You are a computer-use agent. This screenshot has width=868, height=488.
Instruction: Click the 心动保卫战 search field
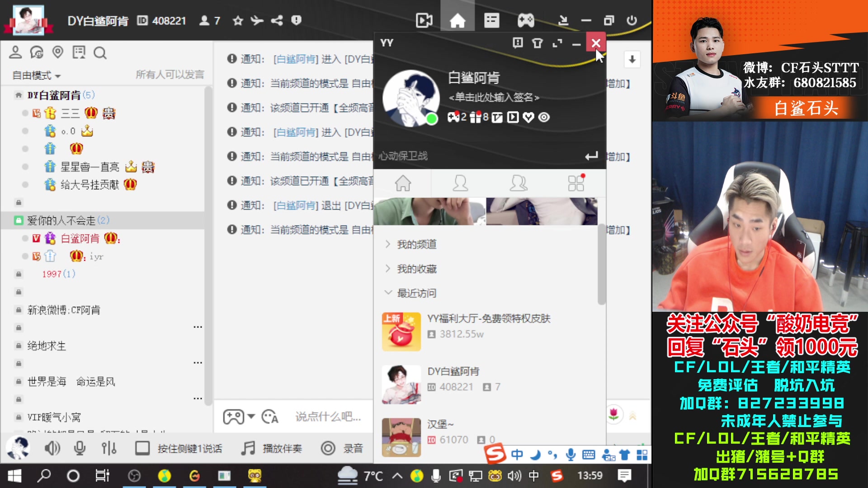[x=479, y=156]
